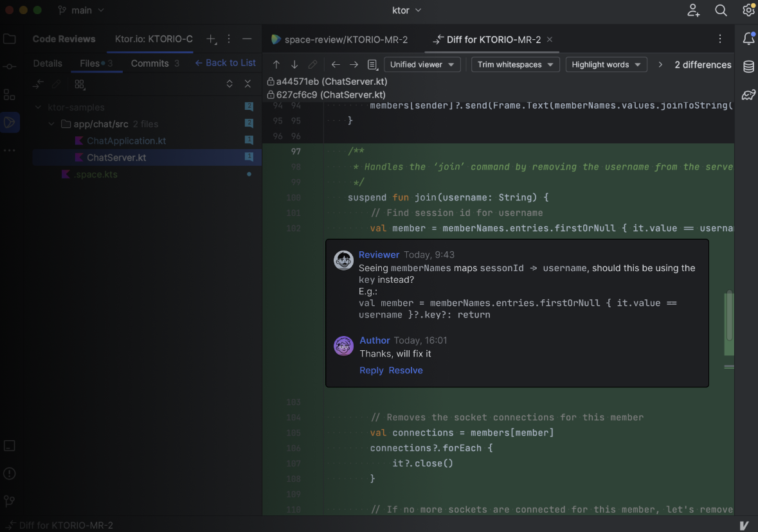Viewport: 758px width, 532px height.
Task: Switch to the Commits tab
Action: click(x=154, y=64)
